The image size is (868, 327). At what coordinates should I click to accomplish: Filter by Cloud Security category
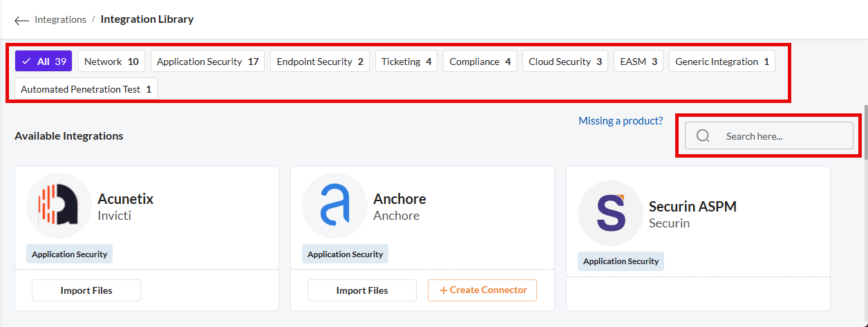pos(565,62)
